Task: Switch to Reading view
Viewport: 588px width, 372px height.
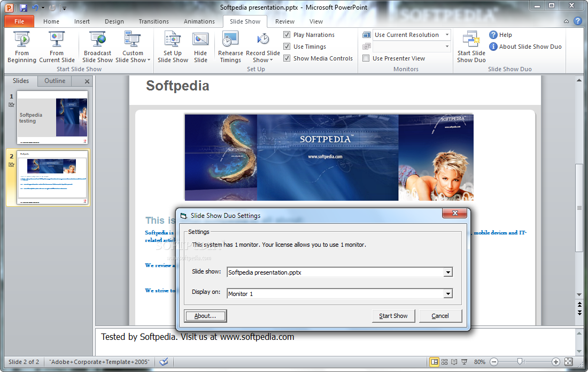Action: click(454, 362)
